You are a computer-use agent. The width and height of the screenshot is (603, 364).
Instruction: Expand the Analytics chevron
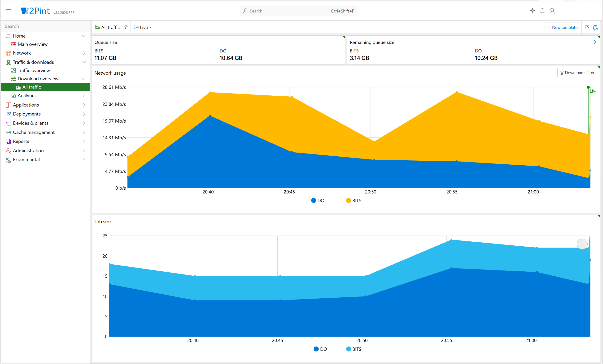click(84, 96)
